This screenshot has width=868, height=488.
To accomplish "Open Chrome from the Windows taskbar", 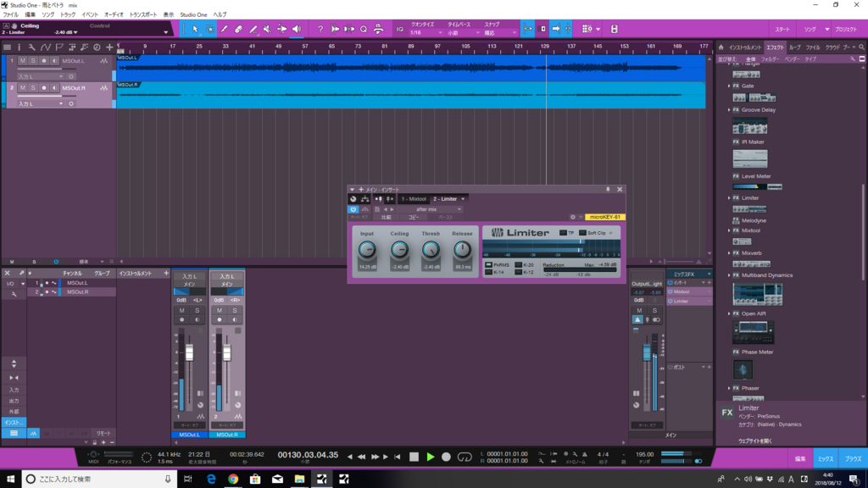I will click(233, 480).
